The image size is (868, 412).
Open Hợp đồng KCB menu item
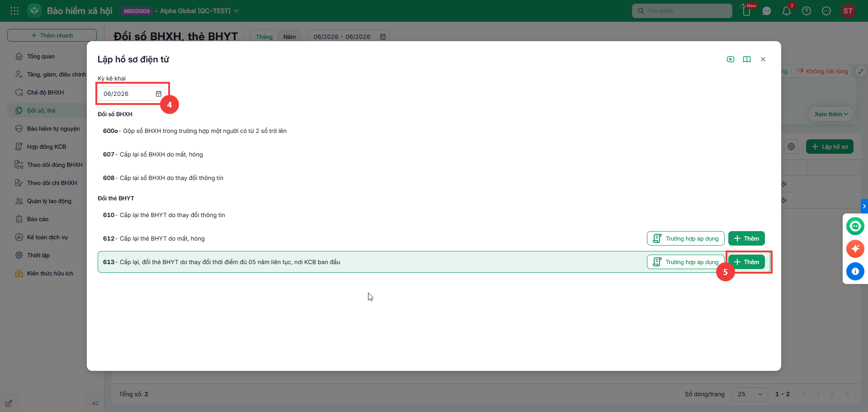click(47, 147)
